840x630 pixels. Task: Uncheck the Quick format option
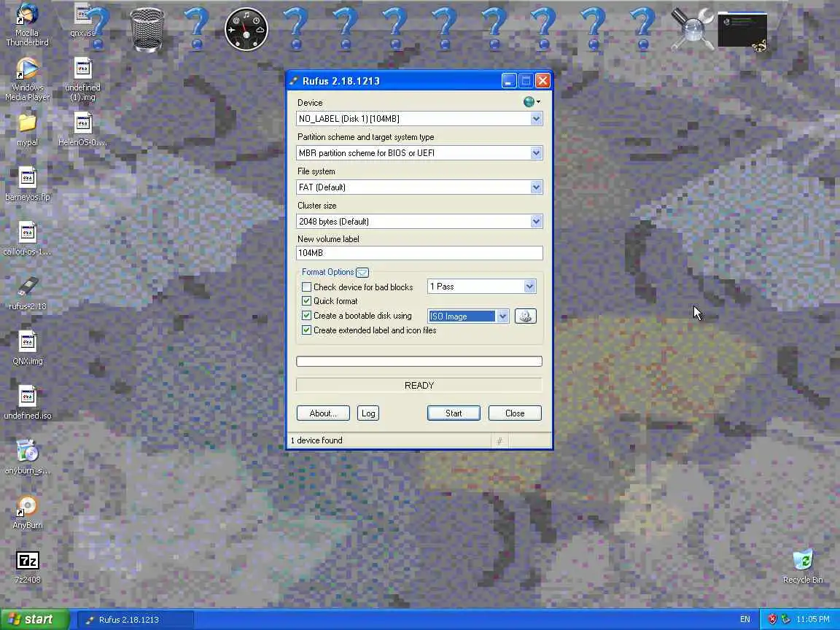(x=306, y=301)
